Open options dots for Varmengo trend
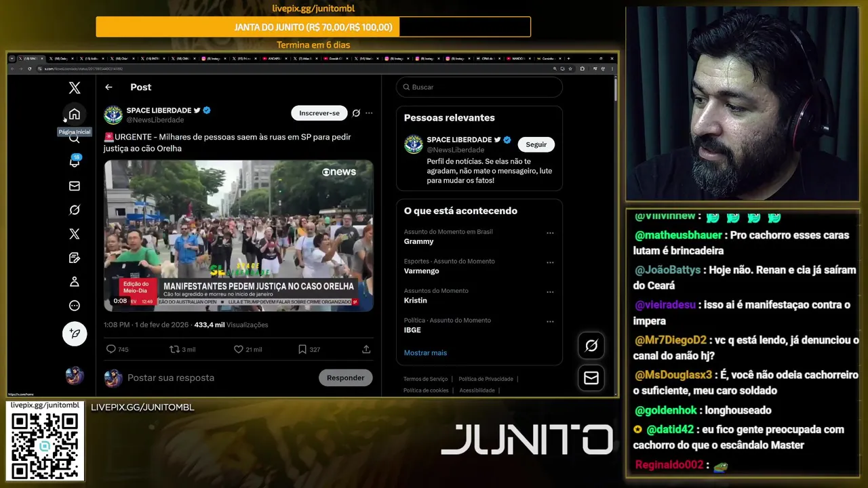 pos(550,262)
